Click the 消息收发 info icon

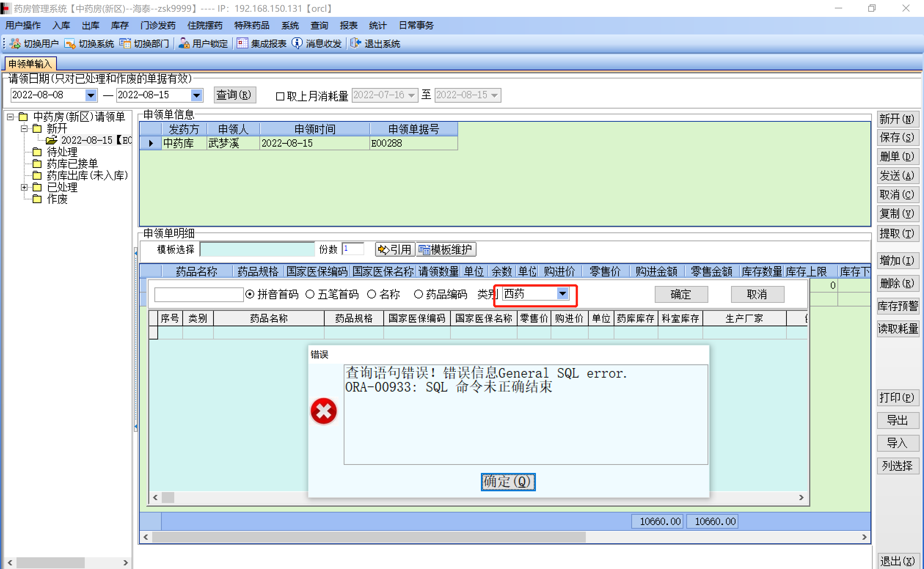pyautogui.click(x=297, y=44)
